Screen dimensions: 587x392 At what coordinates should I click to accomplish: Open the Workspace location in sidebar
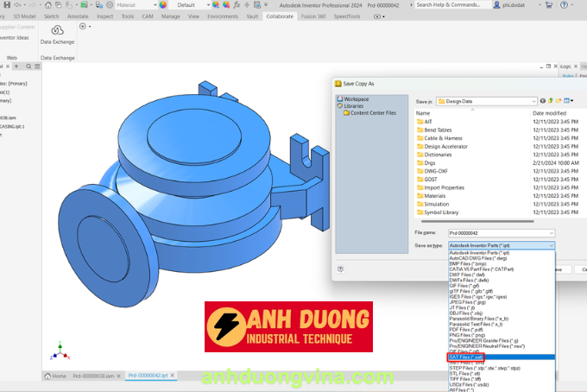click(355, 99)
